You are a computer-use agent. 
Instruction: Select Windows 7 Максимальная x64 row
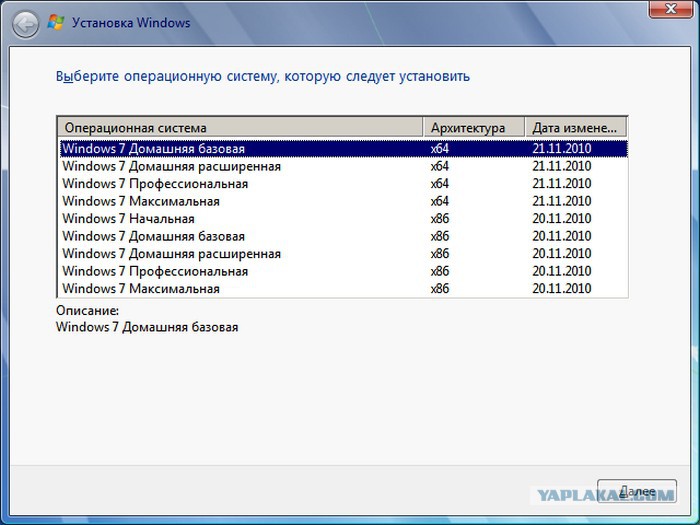pos(343,201)
